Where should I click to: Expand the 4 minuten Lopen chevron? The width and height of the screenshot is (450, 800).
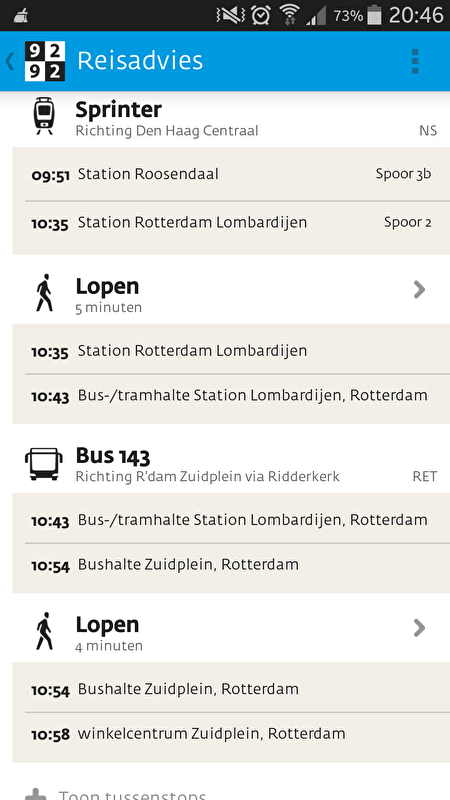pyautogui.click(x=419, y=628)
